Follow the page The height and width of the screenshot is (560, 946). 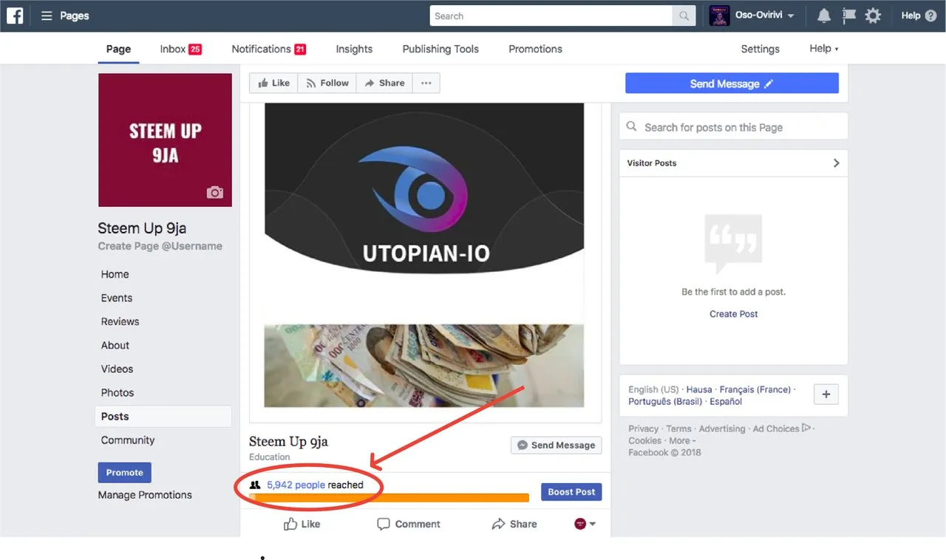327,83
